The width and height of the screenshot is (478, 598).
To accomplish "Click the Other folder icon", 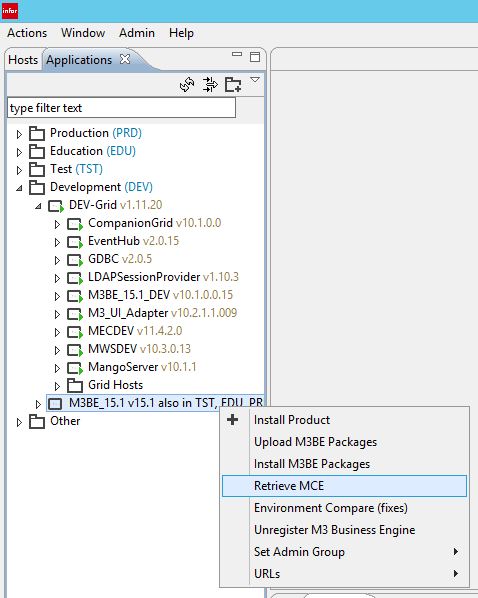I will (37, 421).
